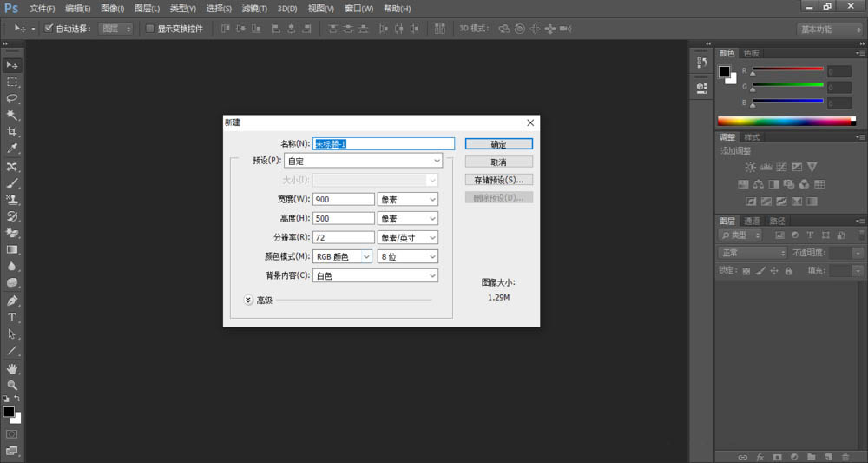Screen dimensions: 868x463
Task: Click the foreground color swatch in toolbox
Action: point(9,412)
